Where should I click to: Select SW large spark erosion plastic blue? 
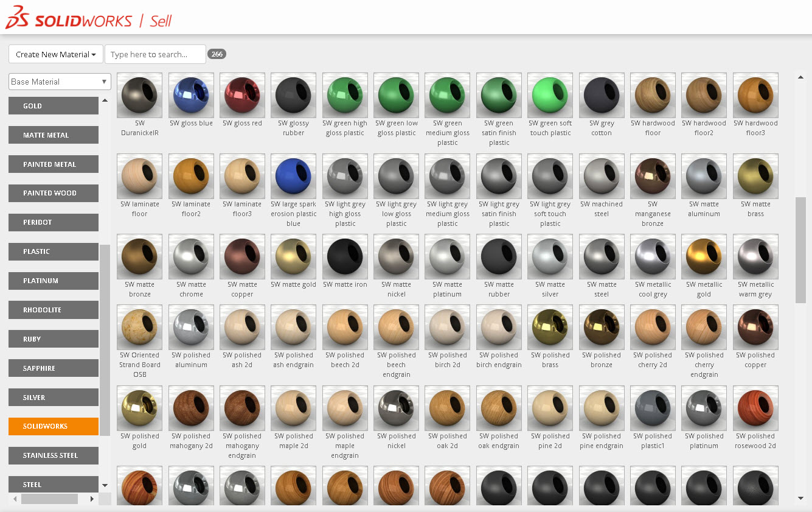294,176
